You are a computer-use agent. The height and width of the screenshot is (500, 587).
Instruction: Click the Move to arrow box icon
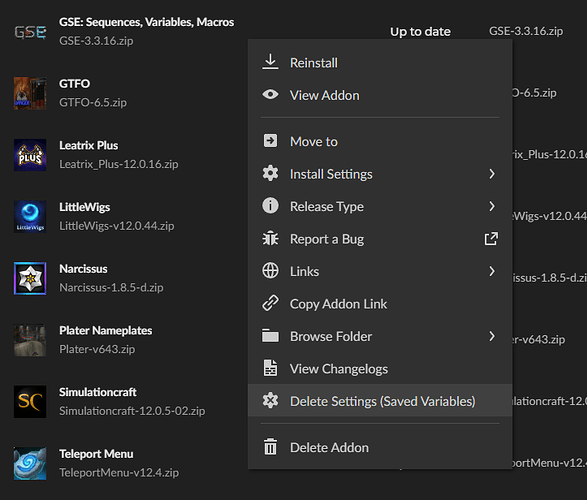pyautogui.click(x=270, y=141)
